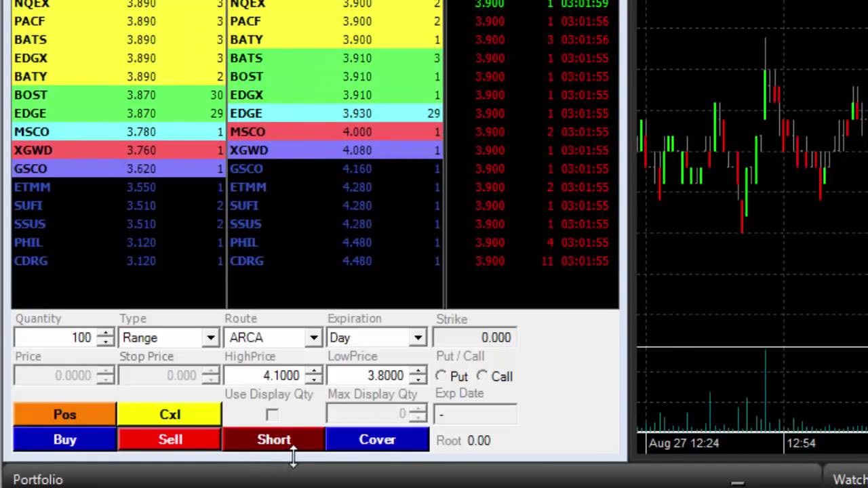Screen dimensions: 868x488
Task: Open the Route dropdown showing ARCA
Action: coord(313,338)
